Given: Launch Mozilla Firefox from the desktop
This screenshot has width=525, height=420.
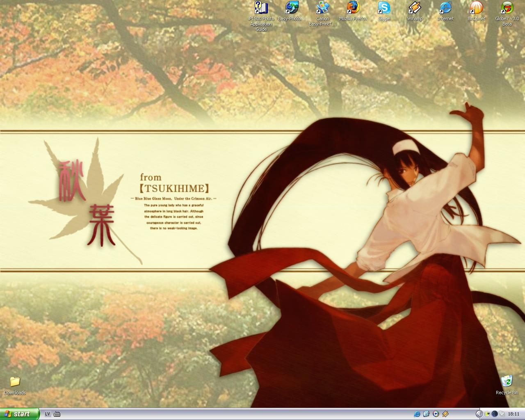Looking at the screenshot, I should pos(353,11).
